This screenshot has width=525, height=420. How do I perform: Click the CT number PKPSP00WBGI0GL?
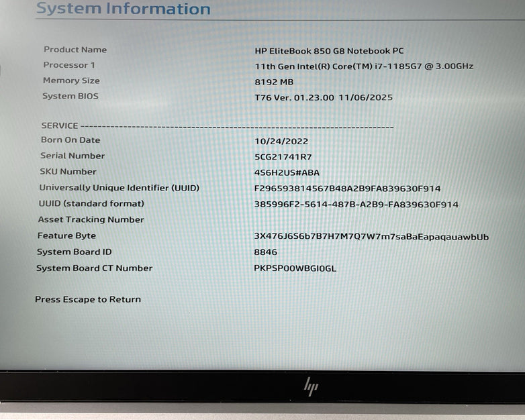click(295, 268)
